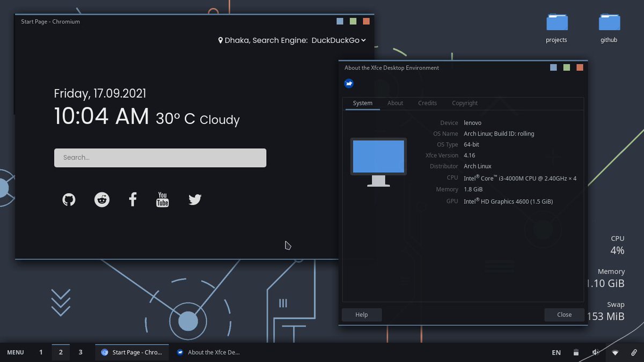This screenshot has width=644, height=362.
Task: Open the Twitter bird icon
Action: pyautogui.click(x=195, y=200)
